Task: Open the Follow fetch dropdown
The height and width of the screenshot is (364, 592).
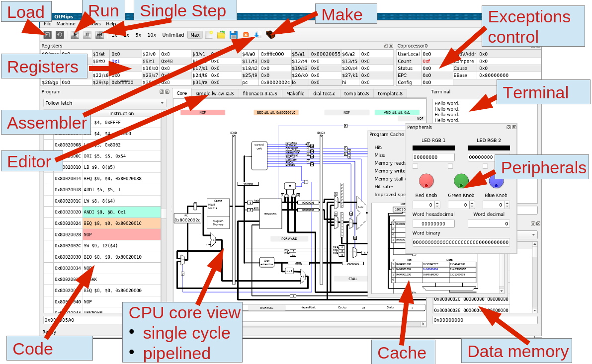Action: point(104,103)
